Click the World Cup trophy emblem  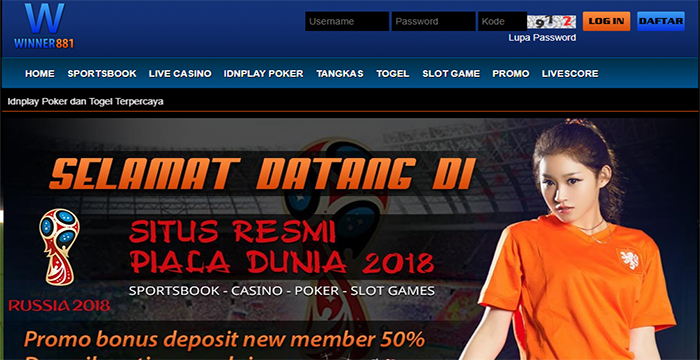point(59,247)
